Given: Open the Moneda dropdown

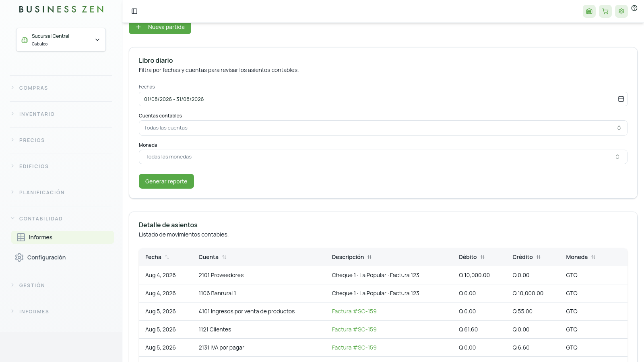Looking at the screenshot, I should coord(383,157).
